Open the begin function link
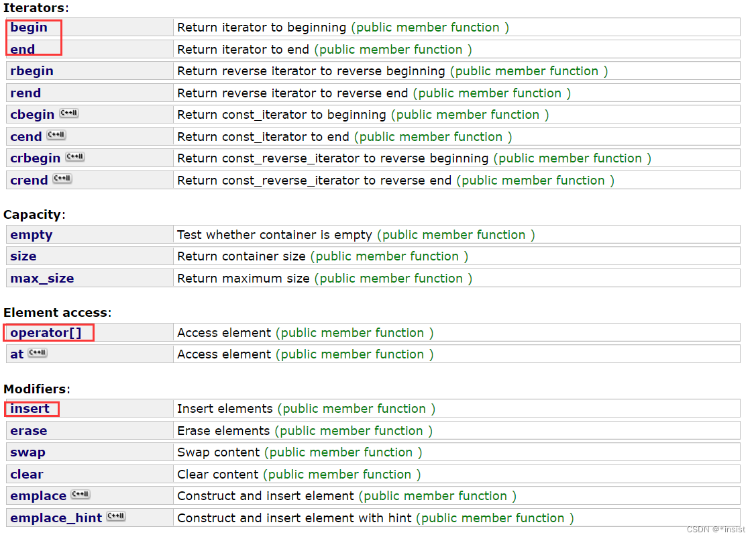Image resolution: width=756 pixels, height=539 pixels. coord(29,28)
